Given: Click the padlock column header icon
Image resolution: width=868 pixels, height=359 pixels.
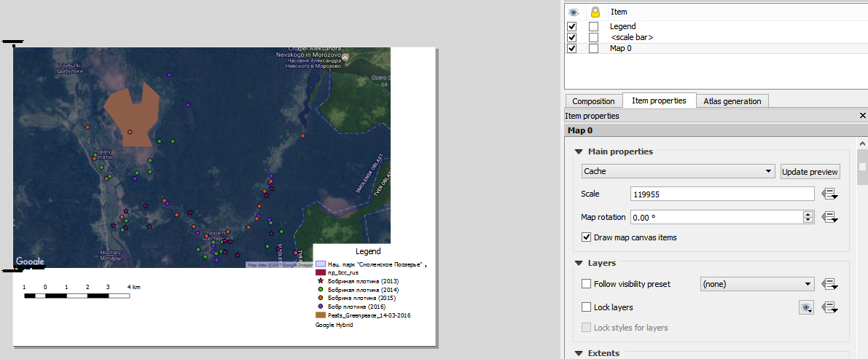Looking at the screenshot, I should [594, 12].
